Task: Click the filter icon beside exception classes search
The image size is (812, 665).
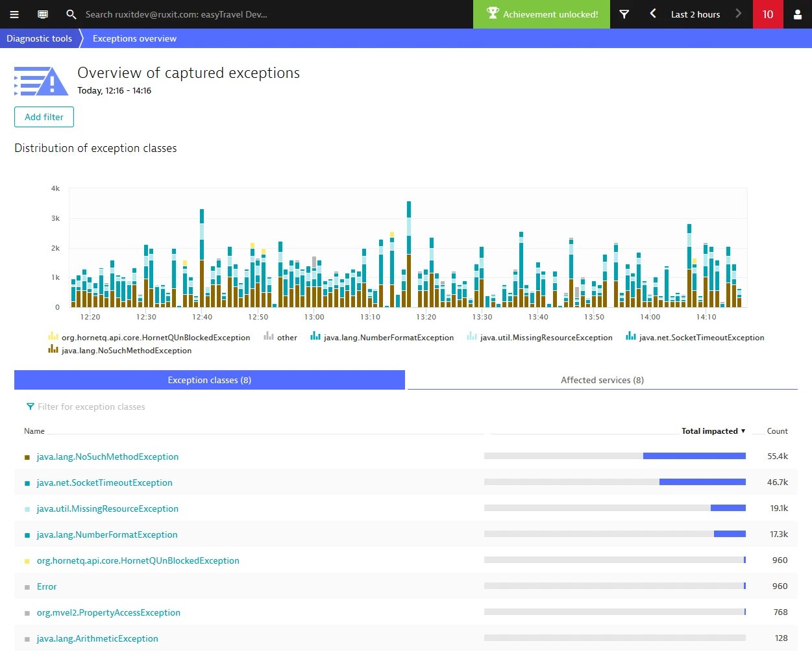Action: (30, 406)
